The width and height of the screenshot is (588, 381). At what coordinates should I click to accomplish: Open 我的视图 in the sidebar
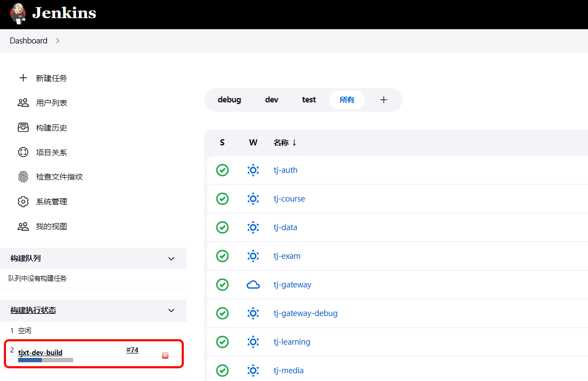[51, 226]
